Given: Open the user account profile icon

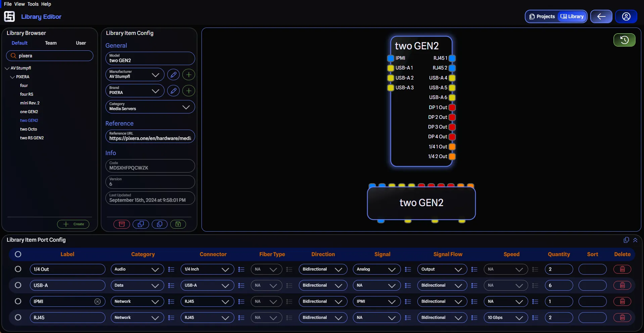Looking at the screenshot, I should (626, 16).
